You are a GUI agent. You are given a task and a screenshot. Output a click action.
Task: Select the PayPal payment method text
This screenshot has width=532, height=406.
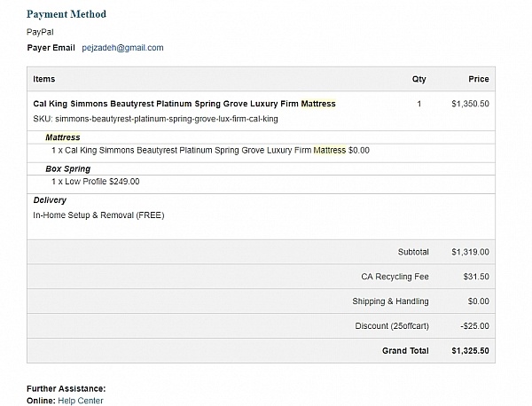(40, 32)
